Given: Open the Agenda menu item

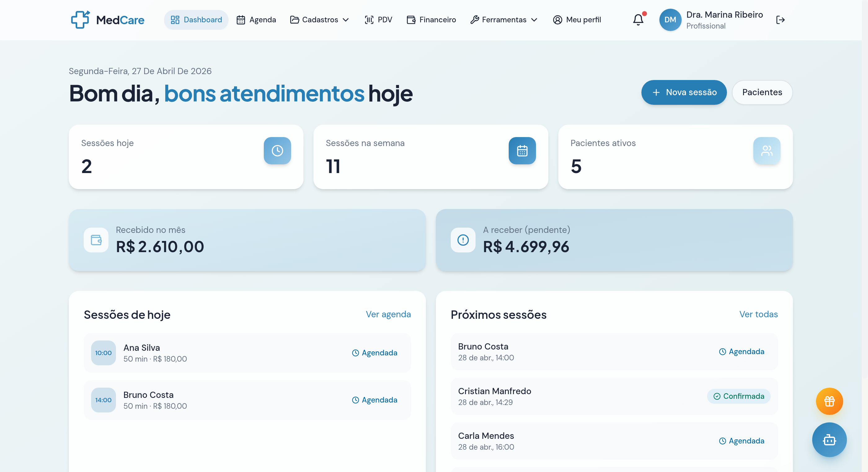Looking at the screenshot, I should tap(256, 20).
